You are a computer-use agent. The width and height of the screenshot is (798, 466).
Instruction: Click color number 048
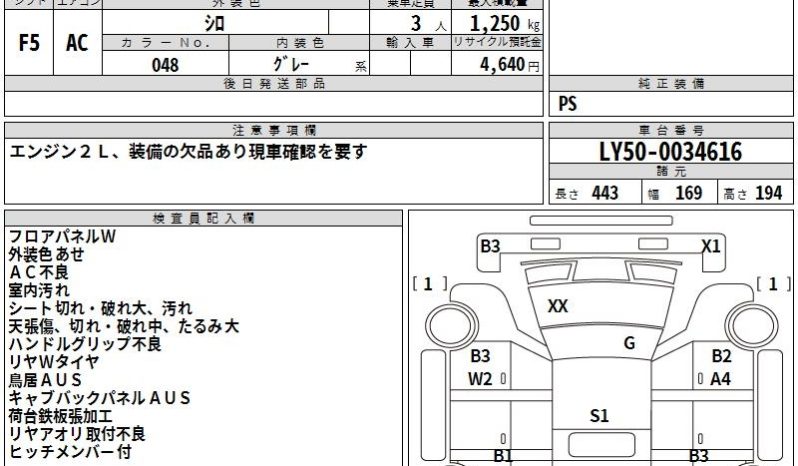tap(165, 65)
